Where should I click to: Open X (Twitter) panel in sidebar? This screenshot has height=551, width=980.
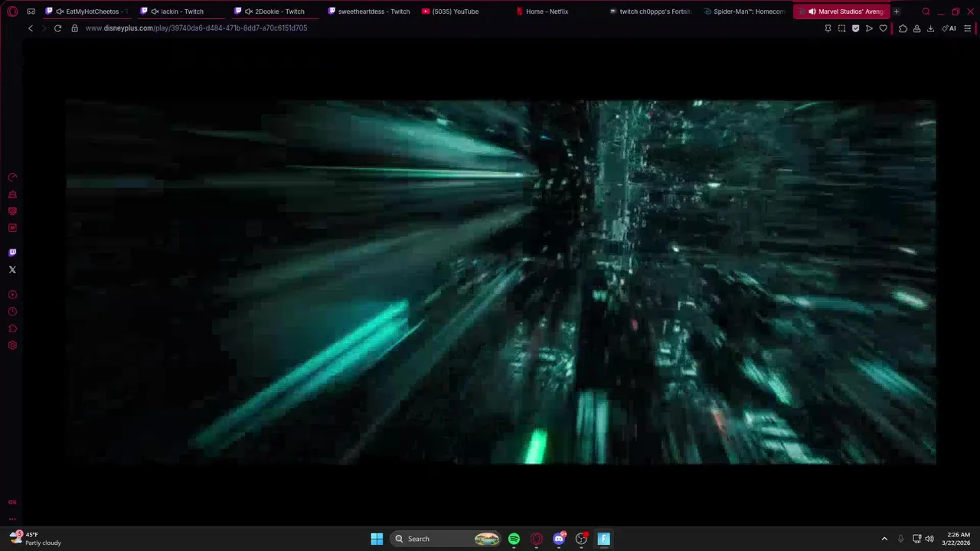tap(12, 269)
